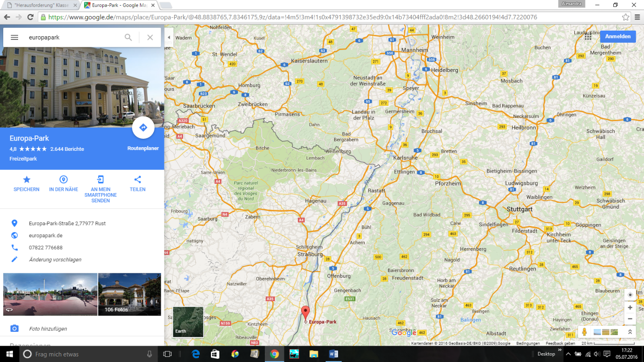Open the Chrome menu button
The image size is (644, 362).
(637, 17)
